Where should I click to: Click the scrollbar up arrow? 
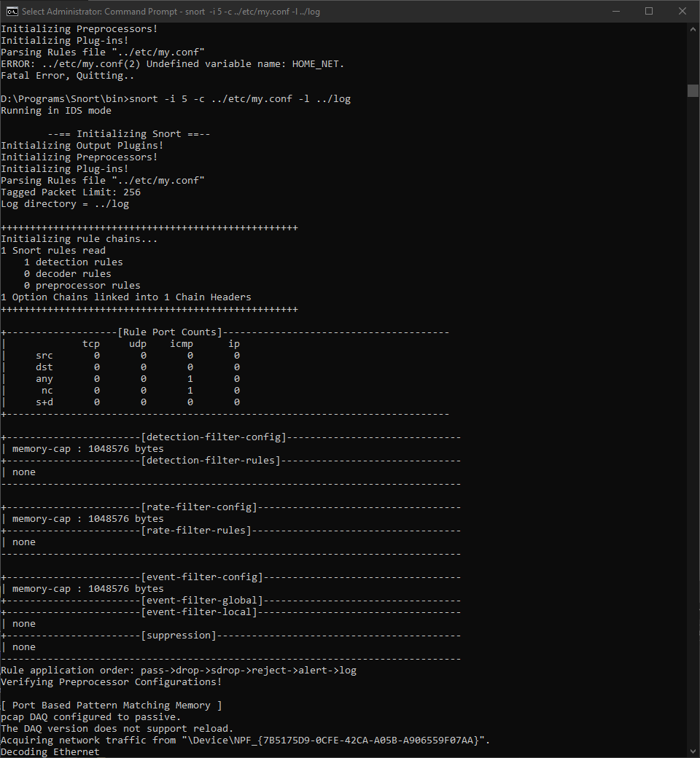click(693, 29)
